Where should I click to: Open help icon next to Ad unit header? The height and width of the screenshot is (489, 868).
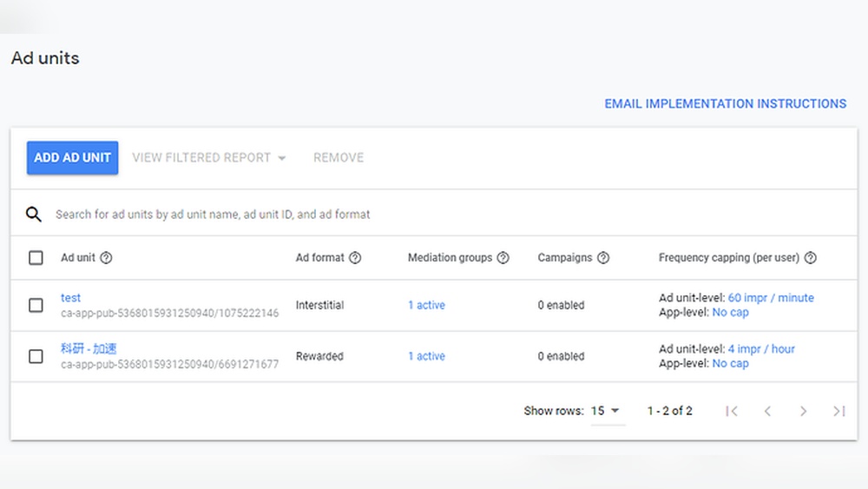point(106,257)
